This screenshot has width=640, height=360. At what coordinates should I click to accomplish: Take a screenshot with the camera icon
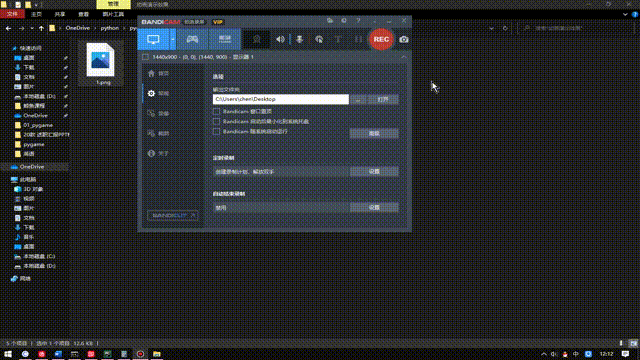[x=404, y=40]
